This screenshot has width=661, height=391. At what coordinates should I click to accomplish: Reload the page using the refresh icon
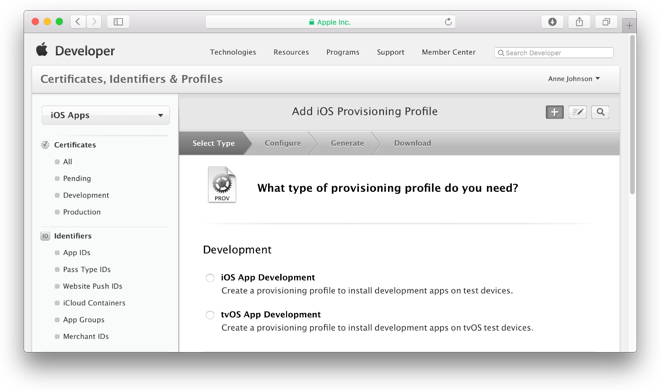(448, 21)
